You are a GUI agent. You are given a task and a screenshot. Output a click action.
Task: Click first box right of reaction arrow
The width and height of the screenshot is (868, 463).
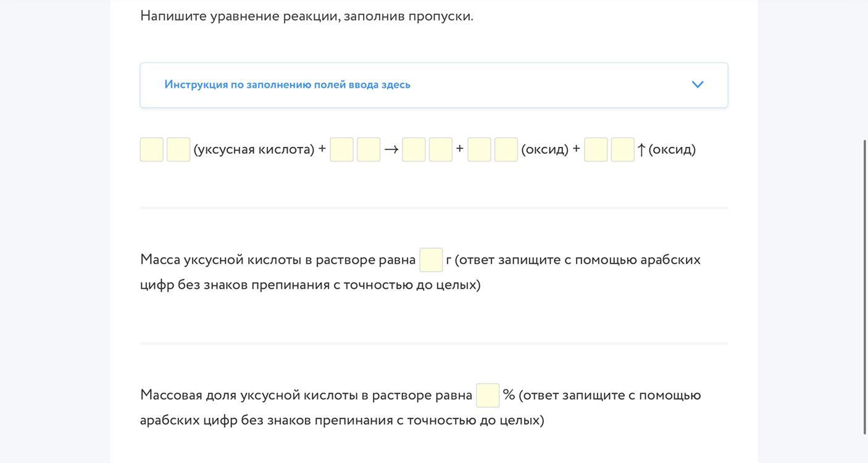414,149
